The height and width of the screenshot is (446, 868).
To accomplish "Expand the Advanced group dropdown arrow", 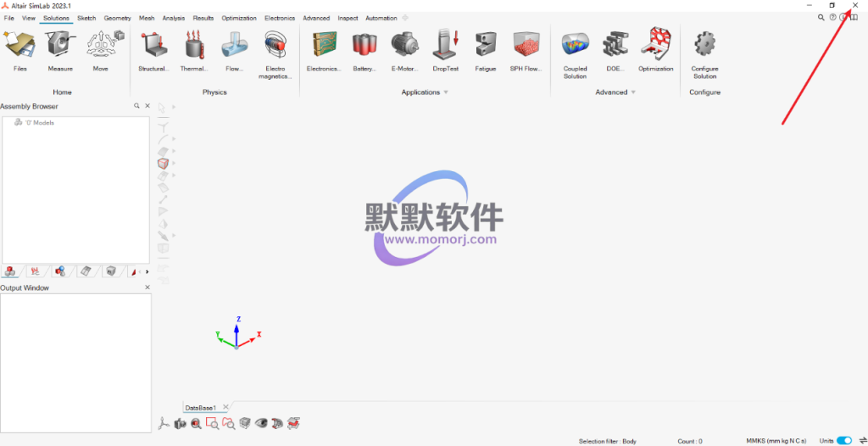I will point(633,92).
